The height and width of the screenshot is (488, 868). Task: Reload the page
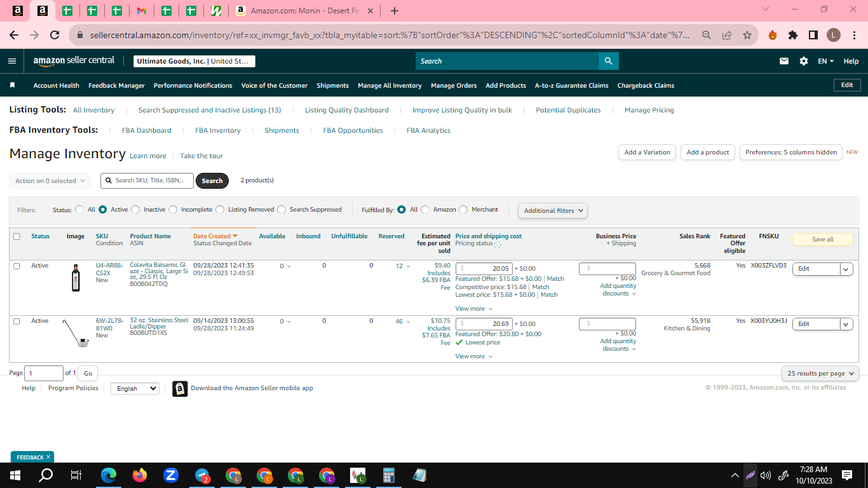pyautogui.click(x=55, y=35)
